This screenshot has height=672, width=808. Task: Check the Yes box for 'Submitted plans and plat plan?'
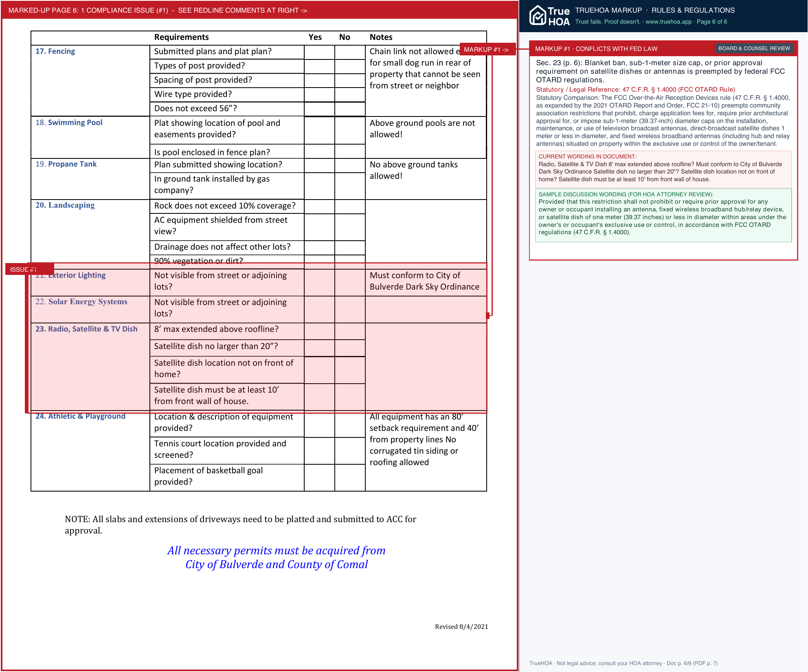(x=319, y=52)
